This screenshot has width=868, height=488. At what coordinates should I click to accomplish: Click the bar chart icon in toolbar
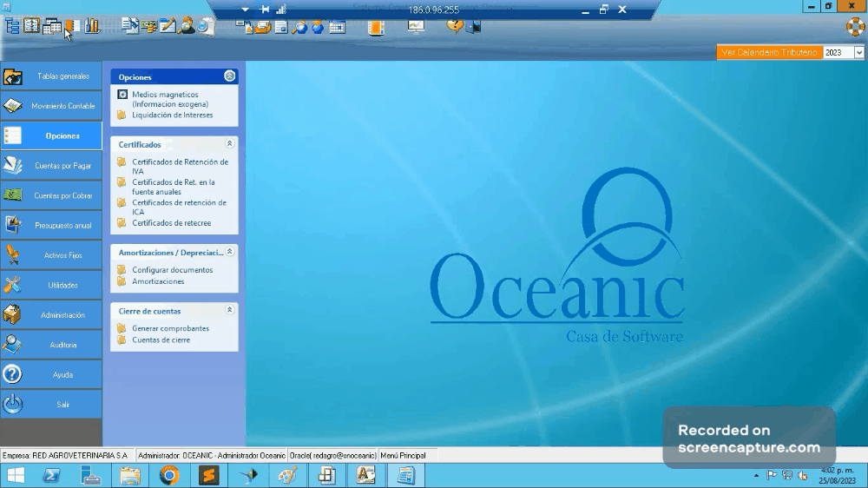click(x=92, y=26)
